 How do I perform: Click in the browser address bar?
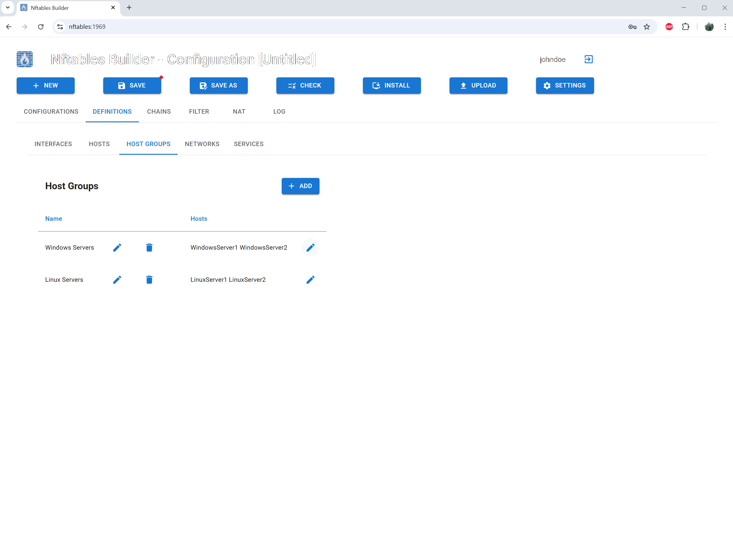[200, 27]
